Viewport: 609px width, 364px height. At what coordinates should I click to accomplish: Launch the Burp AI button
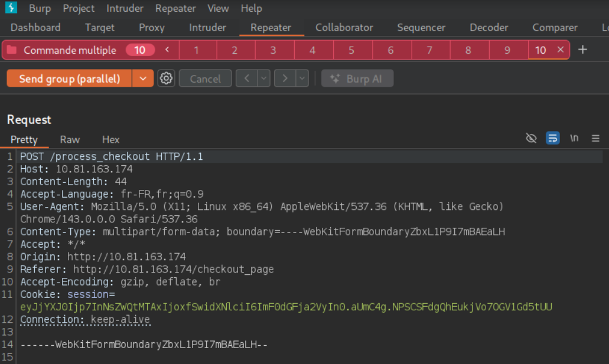tap(357, 78)
